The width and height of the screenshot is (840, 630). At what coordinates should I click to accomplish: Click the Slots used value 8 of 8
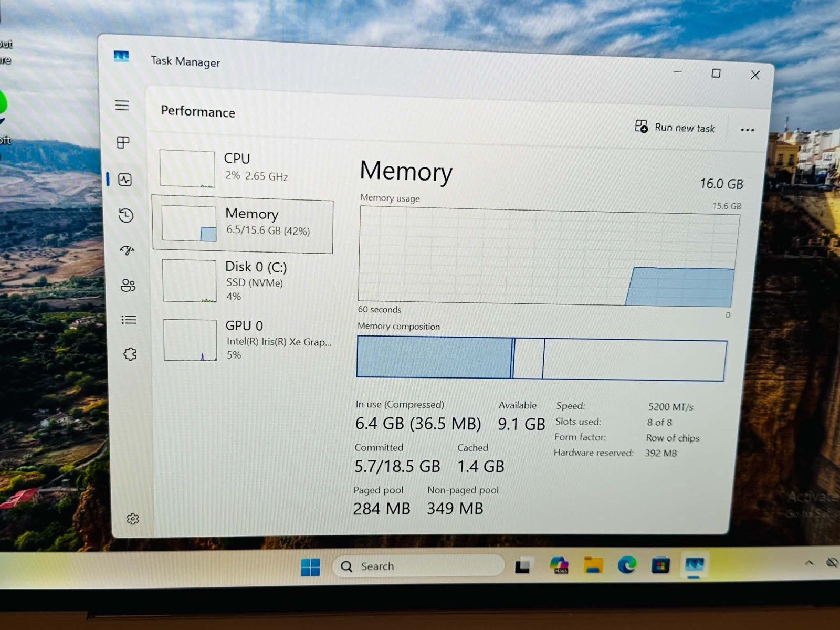click(x=659, y=422)
